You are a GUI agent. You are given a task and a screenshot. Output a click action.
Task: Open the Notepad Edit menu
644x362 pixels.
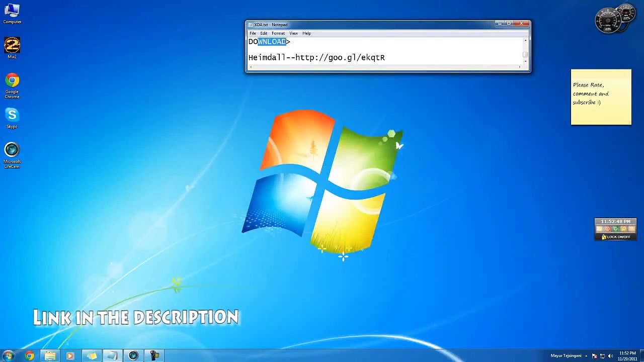coord(264,33)
